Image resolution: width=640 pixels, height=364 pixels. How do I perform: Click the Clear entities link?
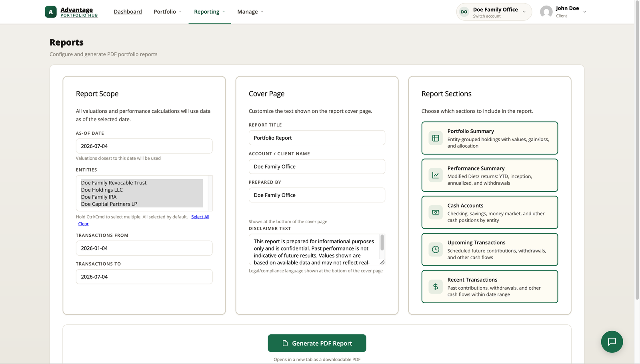[83, 224]
